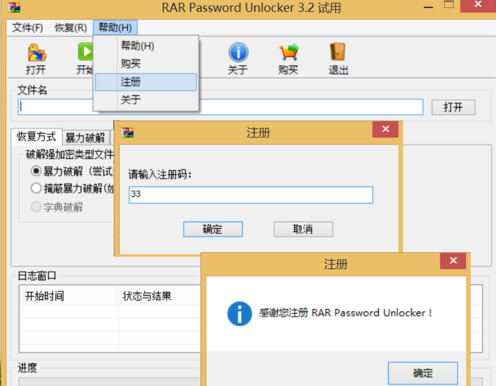Focus the 文件名 input field
Viewport: 496px width, 386px height.
[221, 107]
